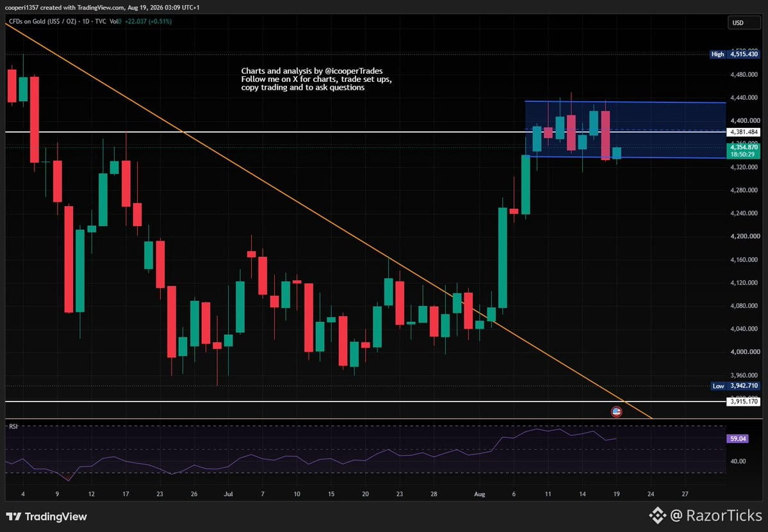Click the latest green candle on Aug 19
The image size is (768, 532).
click(617, 153)
